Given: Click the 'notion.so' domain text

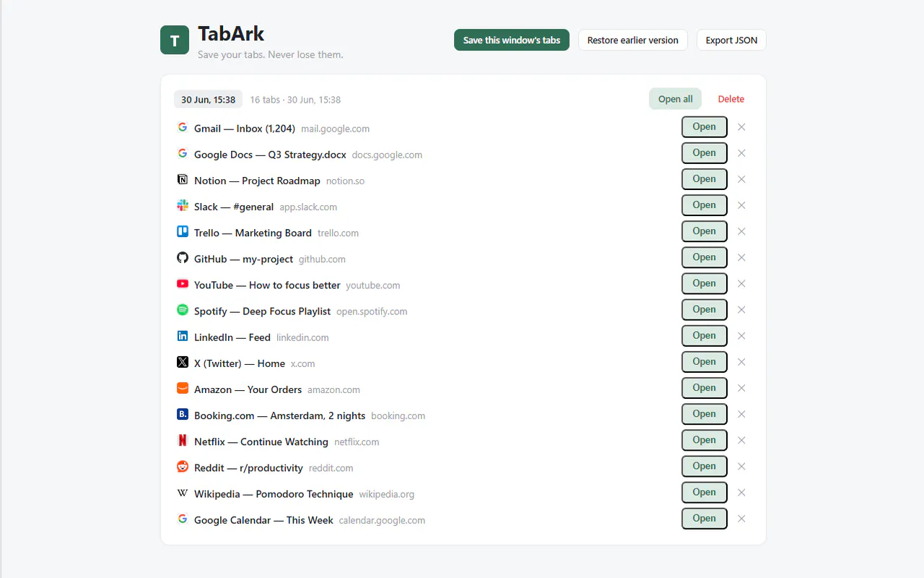Looking at the screenshot, I should click(x=345, y=181).
